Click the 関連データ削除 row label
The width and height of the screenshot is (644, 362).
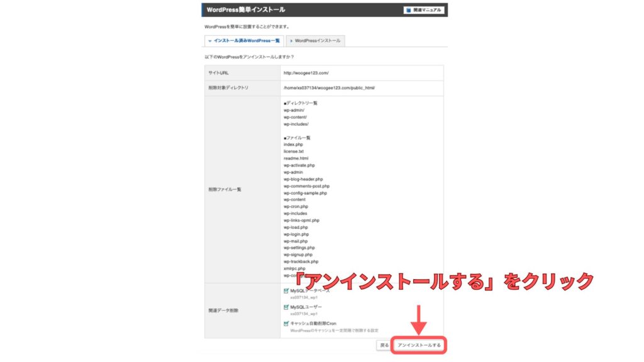click(x=223, y=310)
